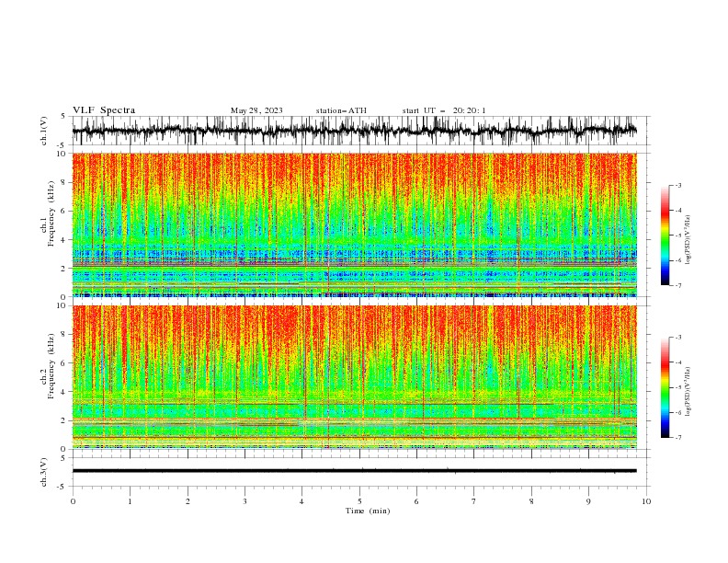Click the "-3" tick on upper color bar
728x563 pixels.
(678, 185)
